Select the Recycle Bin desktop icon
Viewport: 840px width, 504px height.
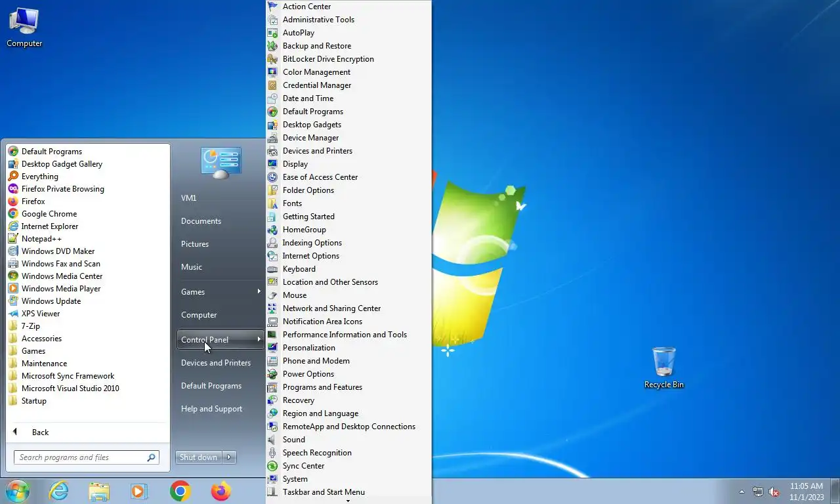coord(664,368)
